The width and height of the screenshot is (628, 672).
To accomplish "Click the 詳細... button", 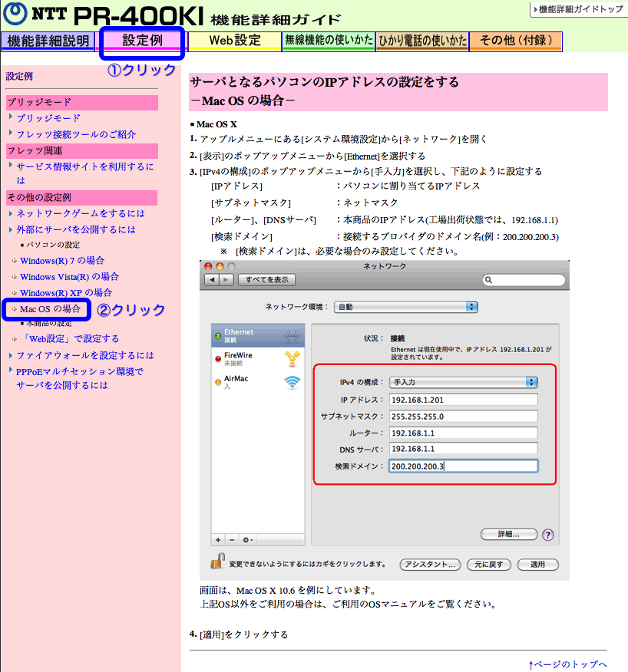I will coord(509,535).
